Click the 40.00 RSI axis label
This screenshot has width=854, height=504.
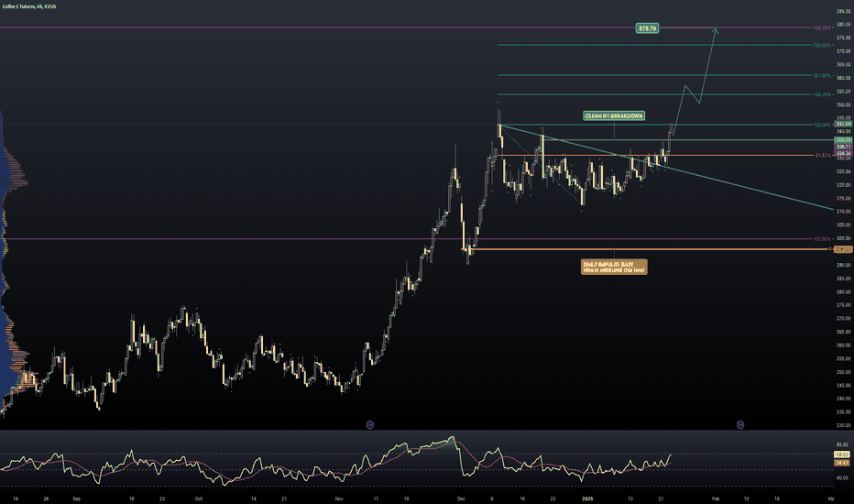(x=842, y=477)
